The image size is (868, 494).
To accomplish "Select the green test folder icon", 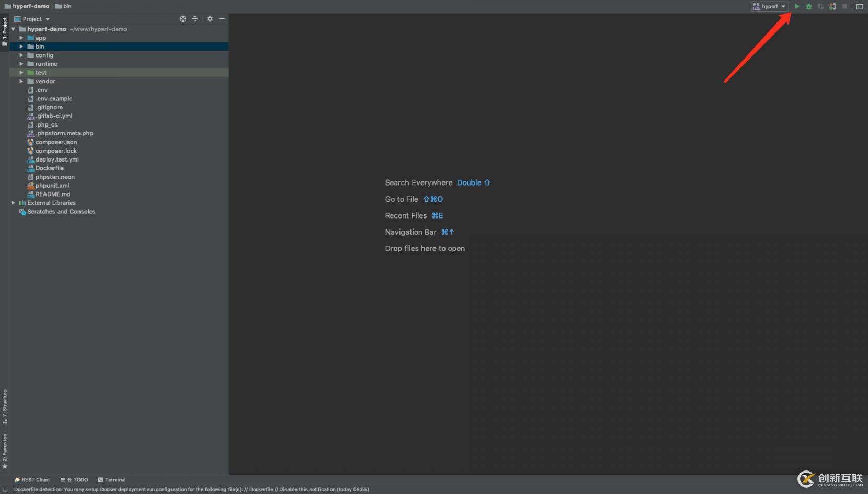I will tap(30, 73).
